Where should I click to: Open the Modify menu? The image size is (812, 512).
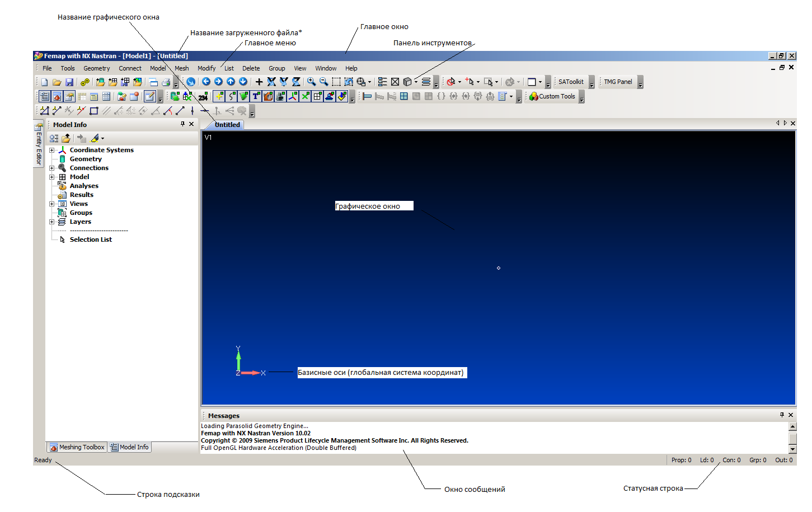[206, 68]
